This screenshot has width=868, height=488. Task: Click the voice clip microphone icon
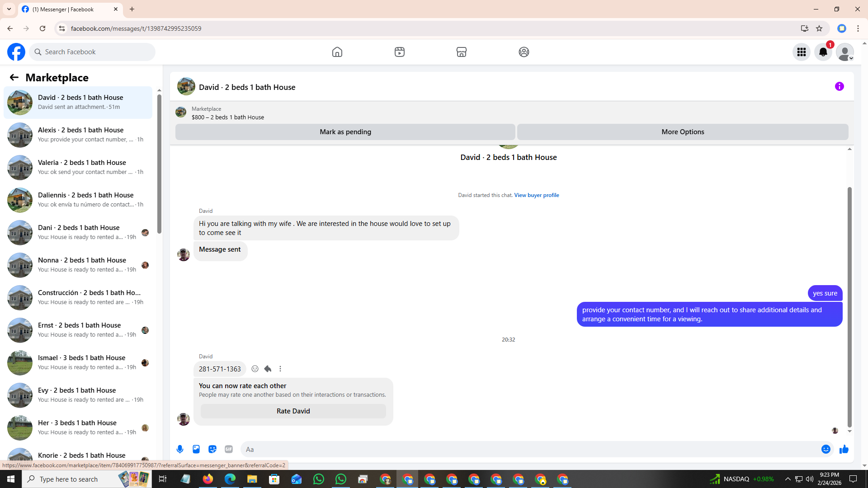[180, 449]
